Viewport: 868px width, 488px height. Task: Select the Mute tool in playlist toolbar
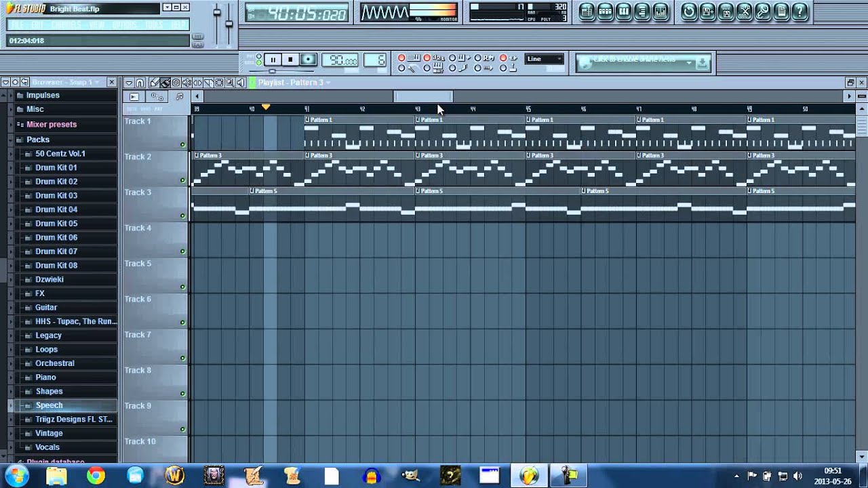(x=187, y=83)
